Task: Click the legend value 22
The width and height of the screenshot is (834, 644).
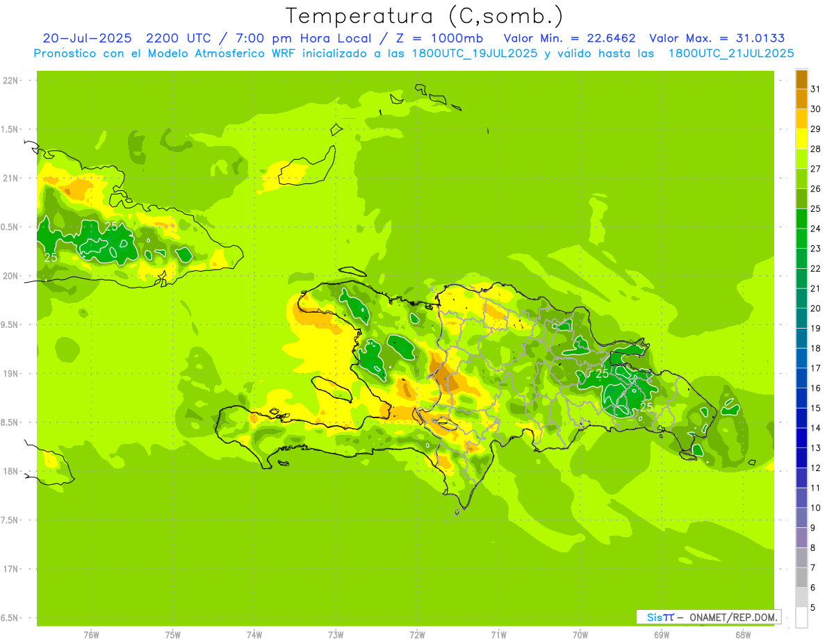Action: pos(816,268)
